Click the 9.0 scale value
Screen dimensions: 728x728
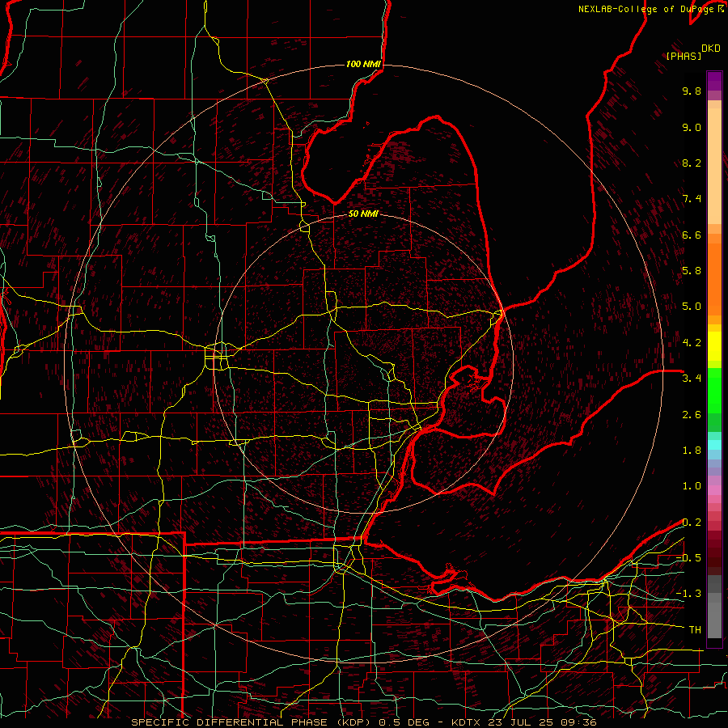point(692,128)
